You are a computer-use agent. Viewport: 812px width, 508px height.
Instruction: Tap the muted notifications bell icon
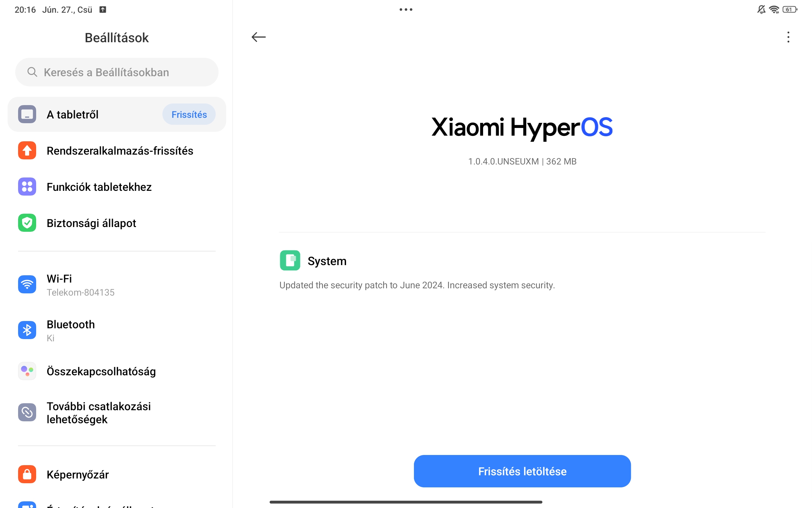[761, 10]
